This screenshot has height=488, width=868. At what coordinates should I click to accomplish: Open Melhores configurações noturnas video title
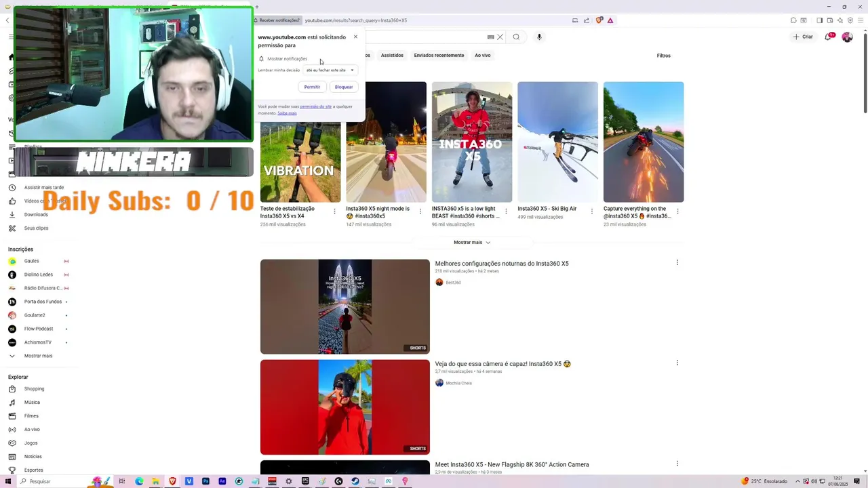click(x=502, y=264)
